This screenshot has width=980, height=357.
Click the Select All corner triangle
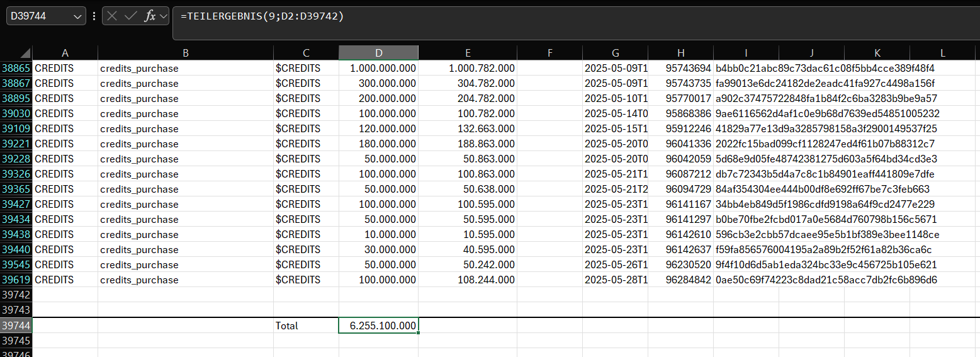tap(25, 54)
